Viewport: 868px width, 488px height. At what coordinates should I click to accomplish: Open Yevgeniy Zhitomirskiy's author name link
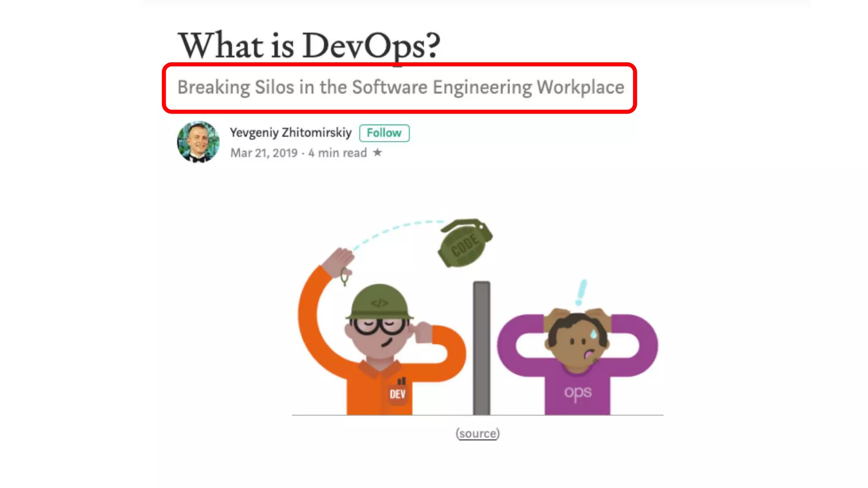[x=291, y=133]
